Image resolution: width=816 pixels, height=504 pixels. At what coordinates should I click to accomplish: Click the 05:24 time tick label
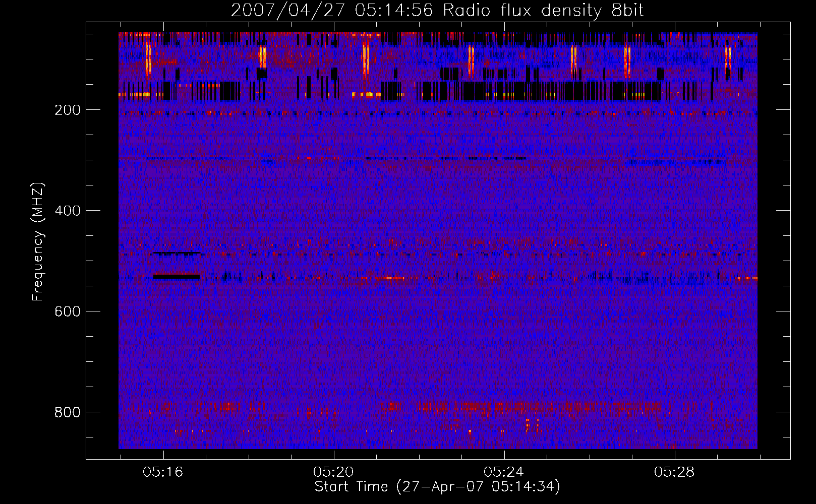coord(504,472)
